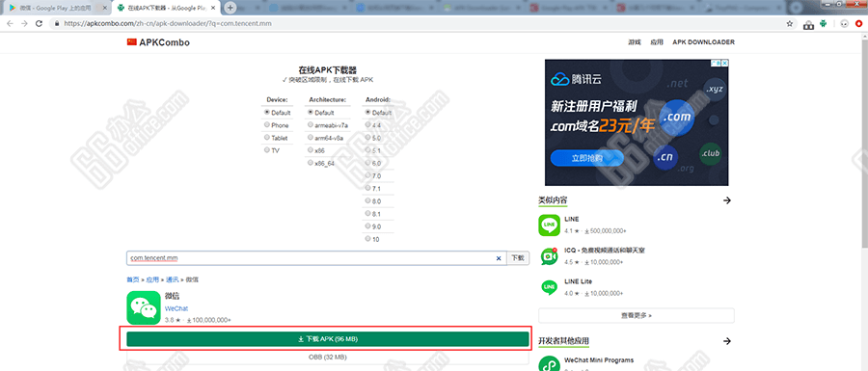Download the OBB (32 MB) file
Image resolution: width=868 pixels, height=371 pixels.
(328, 358)
